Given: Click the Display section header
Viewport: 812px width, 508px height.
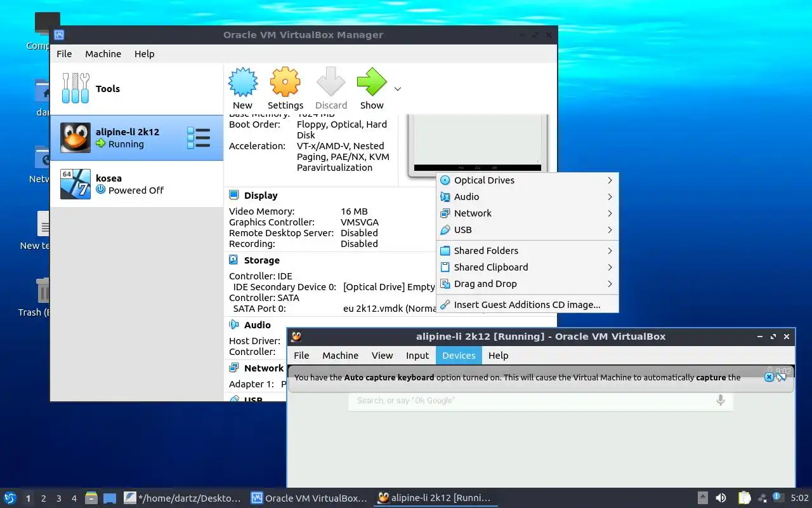Looking at the screenshot, I should click(261, 196).
